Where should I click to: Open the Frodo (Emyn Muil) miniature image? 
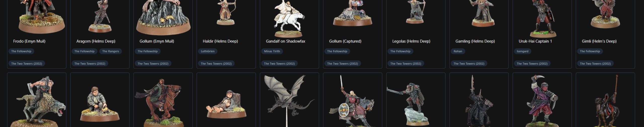click(37, 17)
